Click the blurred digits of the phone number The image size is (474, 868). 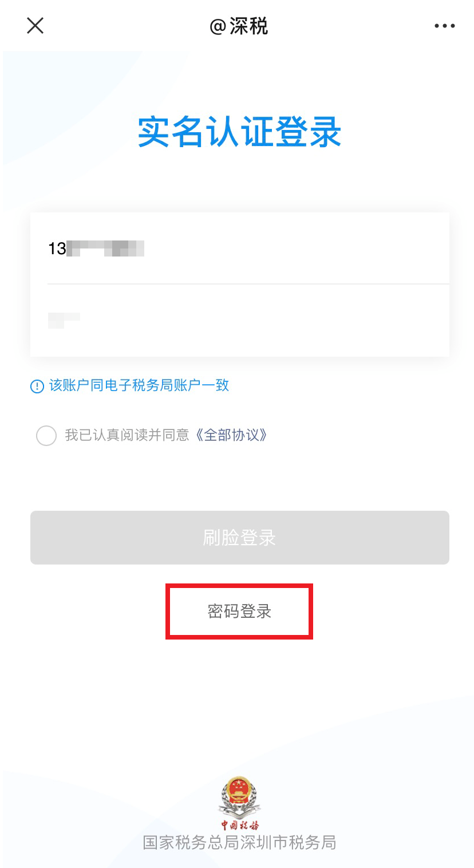[105, 248]
